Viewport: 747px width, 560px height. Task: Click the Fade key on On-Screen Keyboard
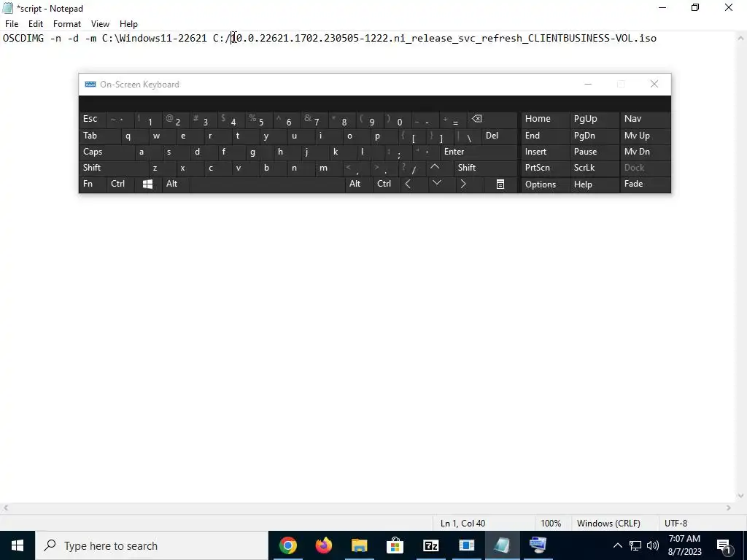[x=645, y=184]
